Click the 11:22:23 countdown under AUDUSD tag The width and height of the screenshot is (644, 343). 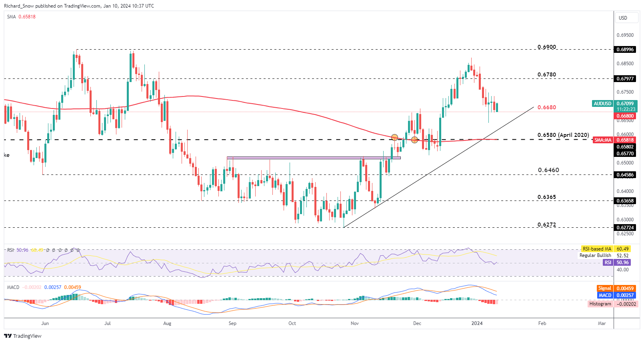coord(626,109)
